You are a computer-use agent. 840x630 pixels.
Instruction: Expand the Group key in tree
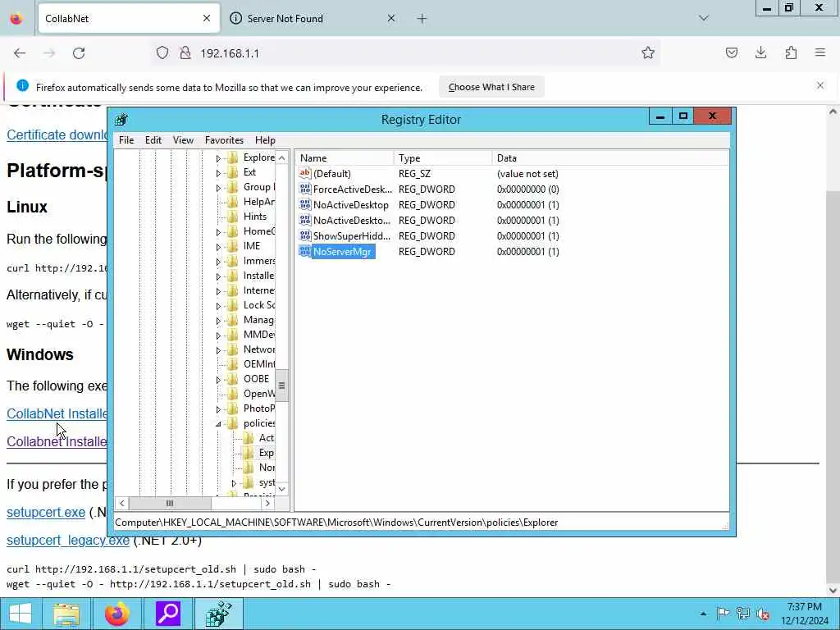coord(218,188)
